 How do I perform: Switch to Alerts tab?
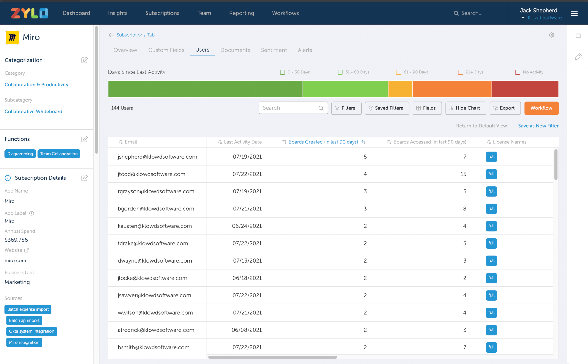pyautogui.click(x=305, y=50)
